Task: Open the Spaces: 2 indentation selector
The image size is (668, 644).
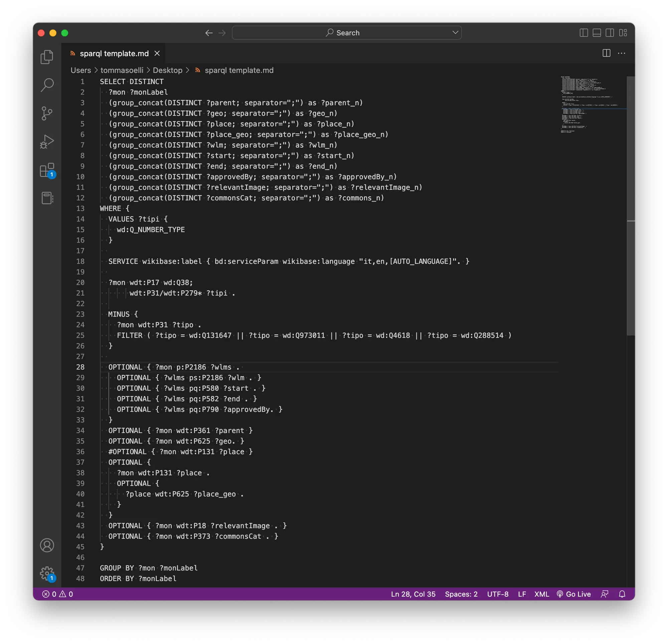Action: click(461, 594)
